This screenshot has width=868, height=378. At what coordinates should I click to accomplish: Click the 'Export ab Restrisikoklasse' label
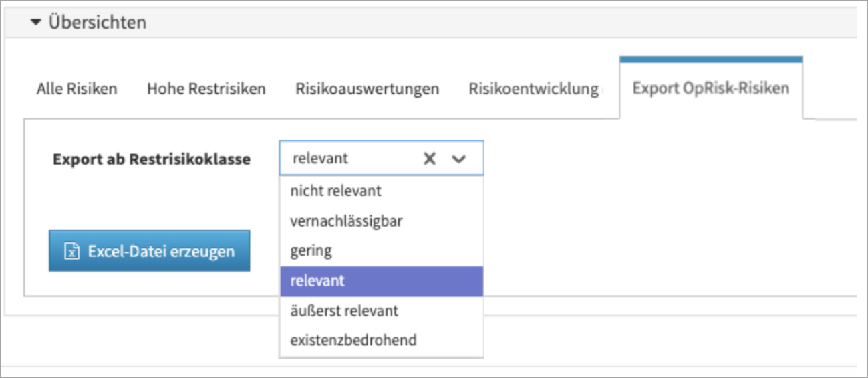point(152,159)
